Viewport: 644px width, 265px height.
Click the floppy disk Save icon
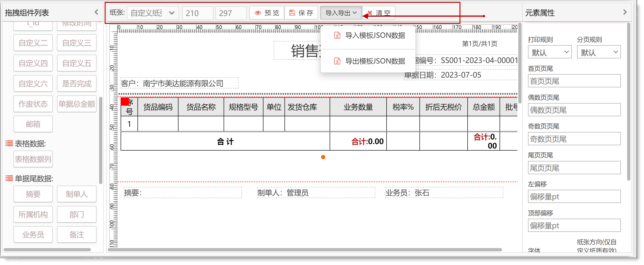coord(292,13)
